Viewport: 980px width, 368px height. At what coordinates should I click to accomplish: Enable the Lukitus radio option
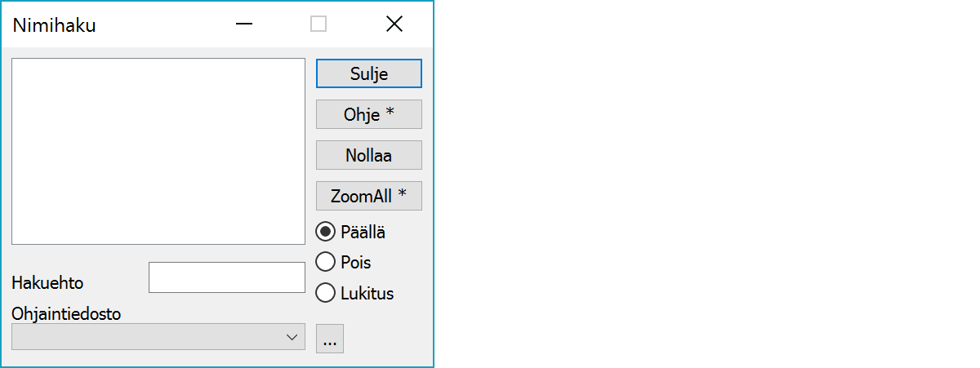coord(325,293)
